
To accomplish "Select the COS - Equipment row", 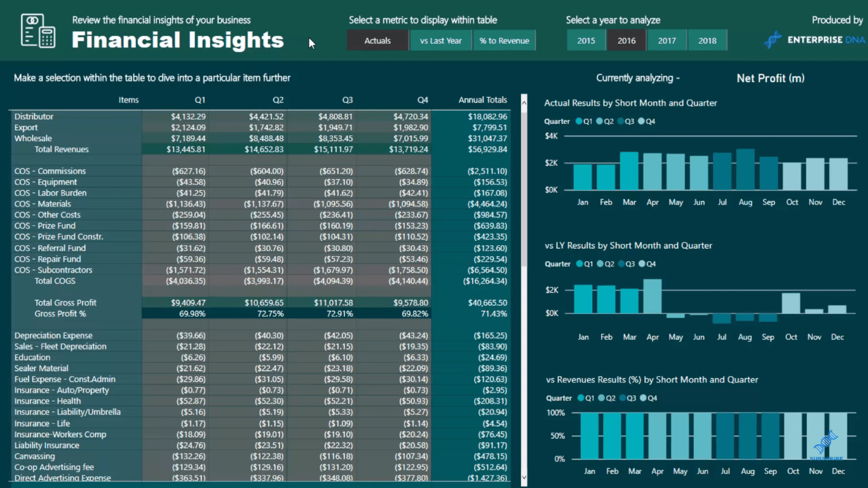I will [261, 182].
